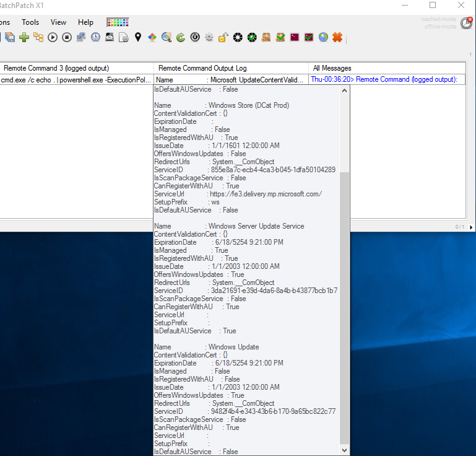Click the grid's right scroll arrow near 0/1

click(471, 227)
